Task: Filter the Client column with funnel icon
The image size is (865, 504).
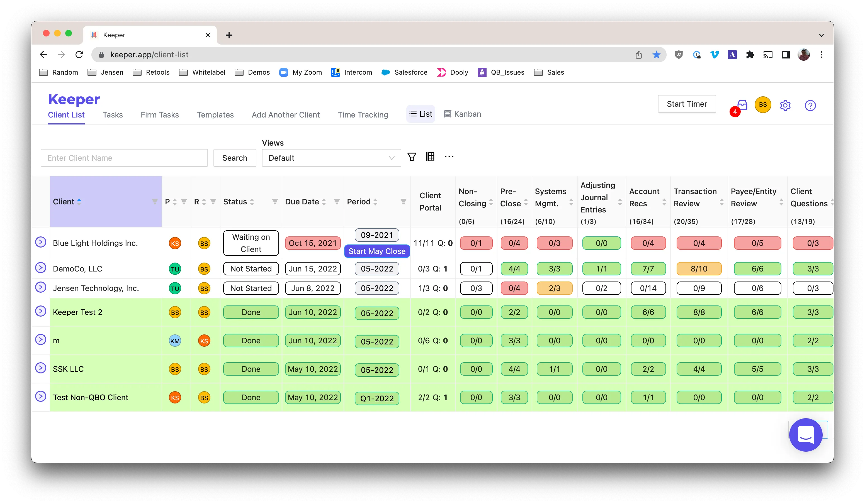Action: click(155, 202)
